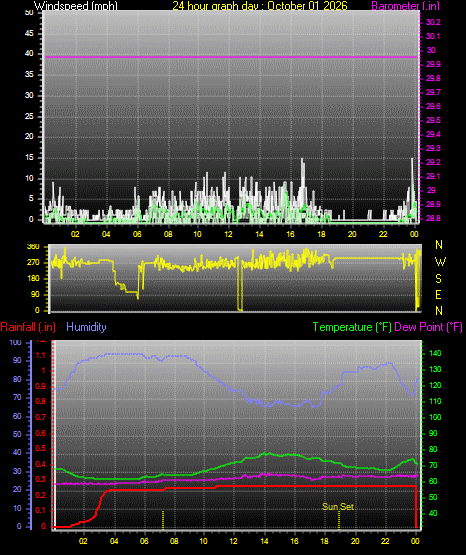Click "28.9" on the barometer scale
Viewport: 466px width, 555px height.
(x=433, y=204)
